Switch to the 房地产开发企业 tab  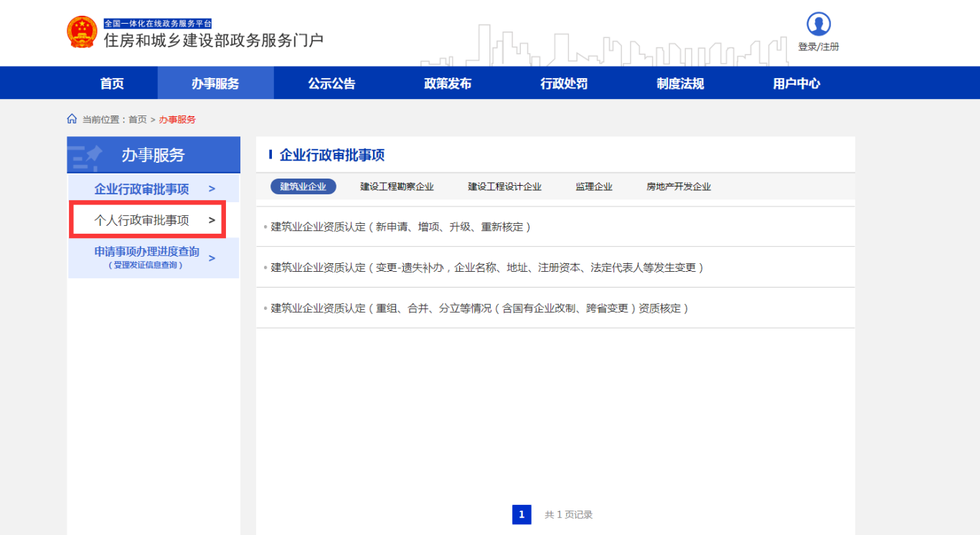pos(679,186)
